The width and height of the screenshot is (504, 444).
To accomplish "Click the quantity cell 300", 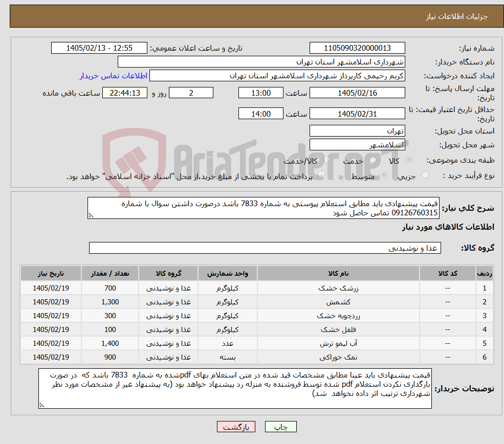I will tap(110, 316).
